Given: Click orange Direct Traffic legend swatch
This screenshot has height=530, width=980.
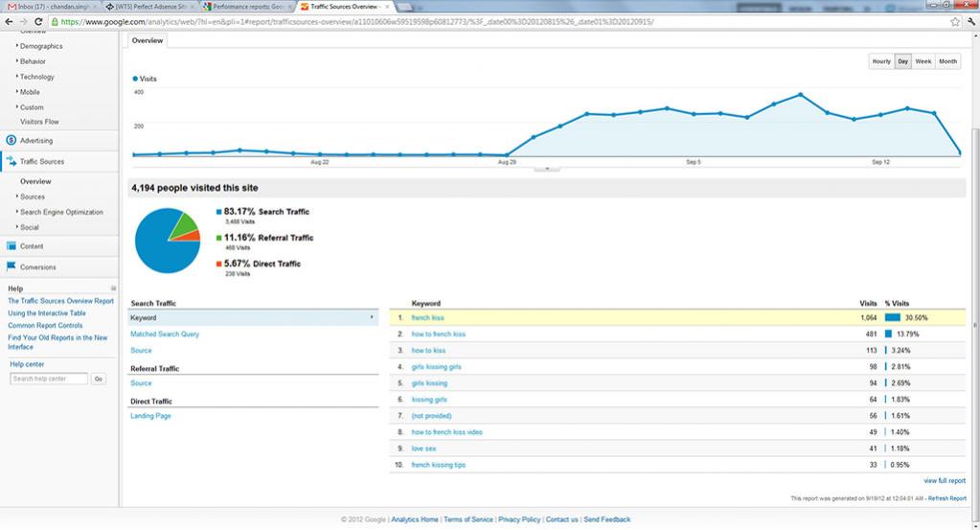Looking at the screenshot, I should 218,265.
